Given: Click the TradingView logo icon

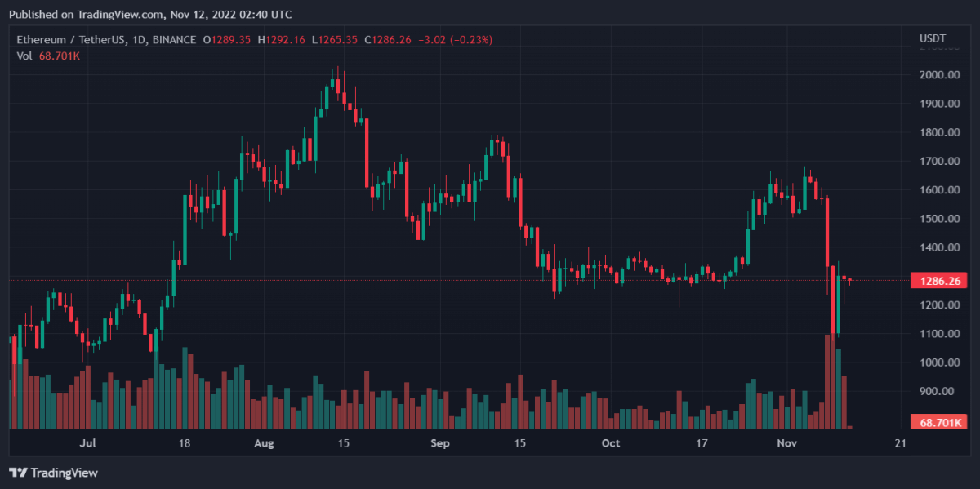Looking at the screenshot, I should point(17,473).
